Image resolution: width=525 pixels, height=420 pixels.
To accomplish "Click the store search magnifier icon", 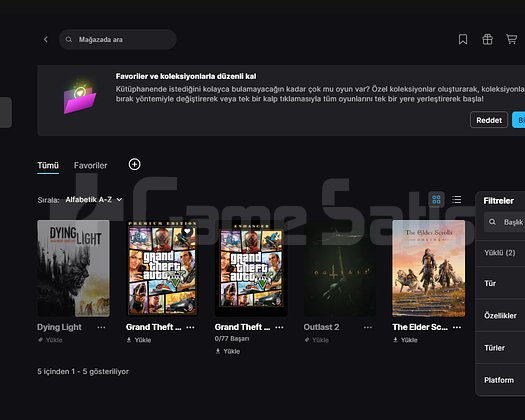I will [69, 40].
